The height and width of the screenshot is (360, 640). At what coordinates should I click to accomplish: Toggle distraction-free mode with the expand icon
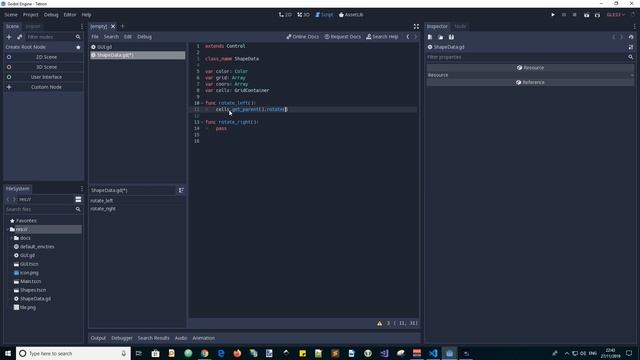[x=416, y=27]
